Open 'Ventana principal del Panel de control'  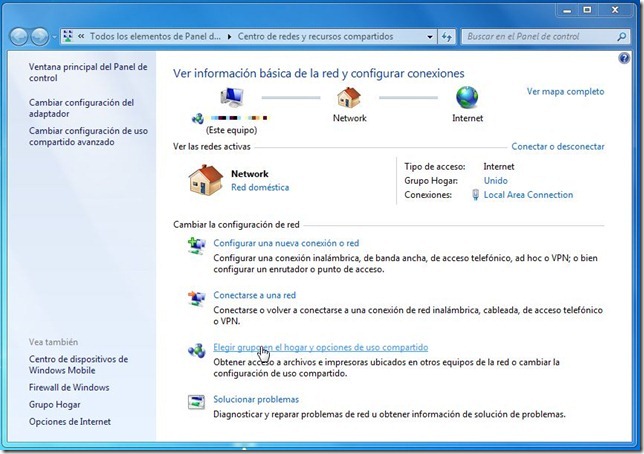(x=88, y=72)
